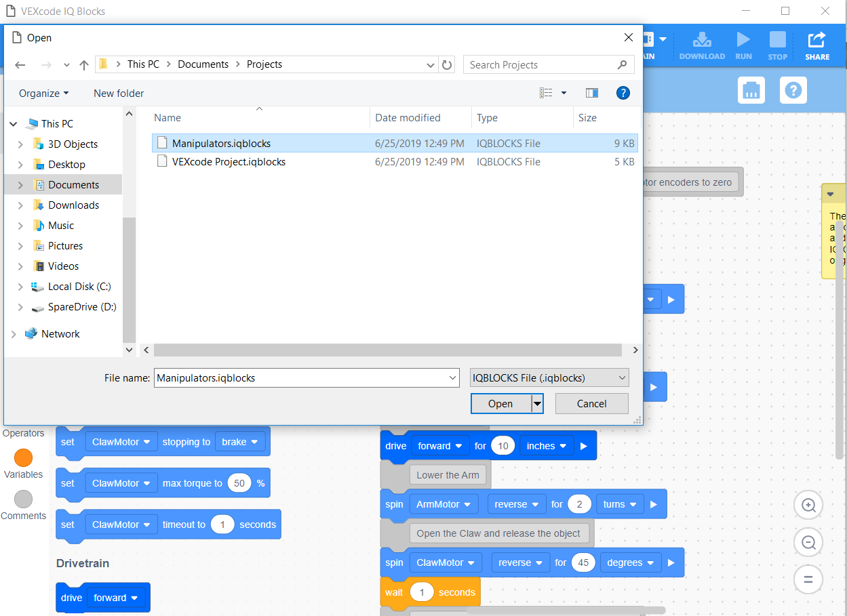
Task: Refresh the Projects folder listing
Action: [447, 65]
